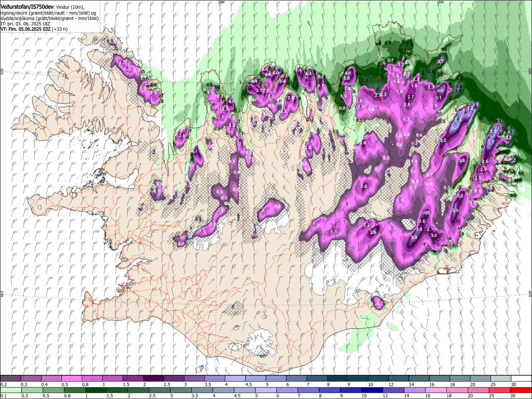This screenshot has width=532, height=399.
Task: Click the 0.2 label in the snow legend
Action: [3, 384]
